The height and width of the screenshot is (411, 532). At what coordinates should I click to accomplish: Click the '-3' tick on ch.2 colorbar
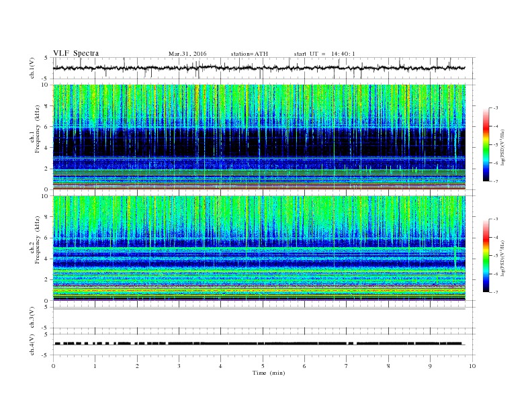click(496, 219)
